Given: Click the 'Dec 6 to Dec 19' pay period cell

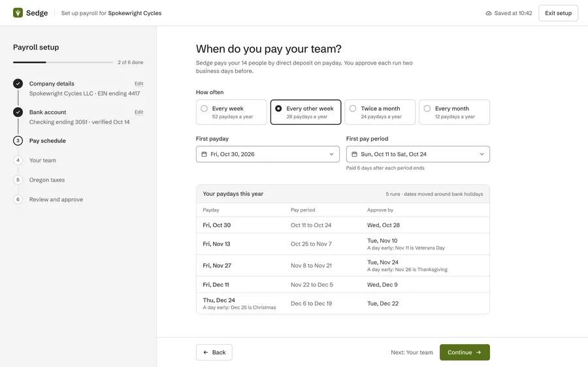Looking at the screenshot, I should (311, 303).
